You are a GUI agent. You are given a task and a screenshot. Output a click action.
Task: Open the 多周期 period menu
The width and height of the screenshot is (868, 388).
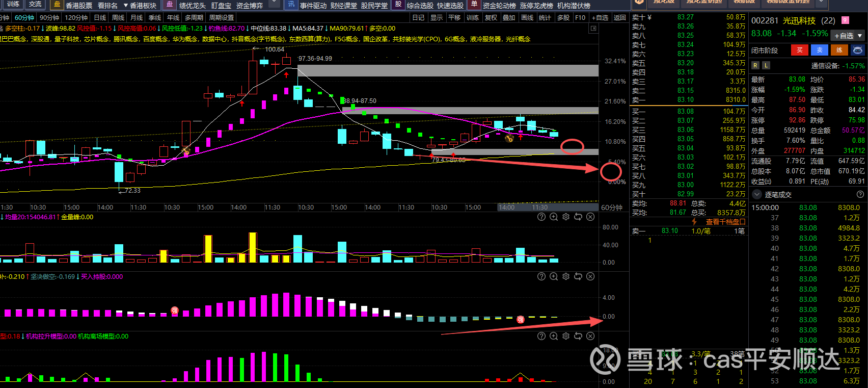point(194,17)
